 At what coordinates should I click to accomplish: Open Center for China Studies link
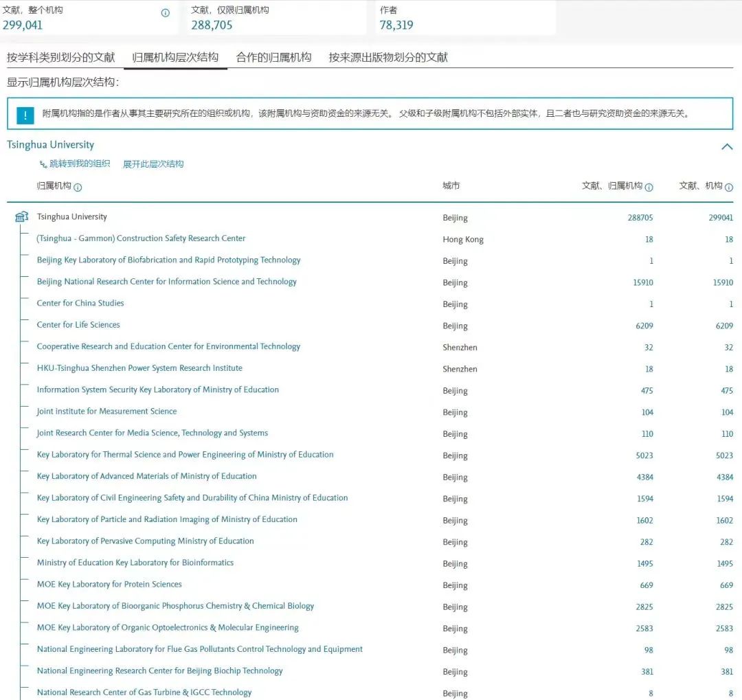[80, 303]
